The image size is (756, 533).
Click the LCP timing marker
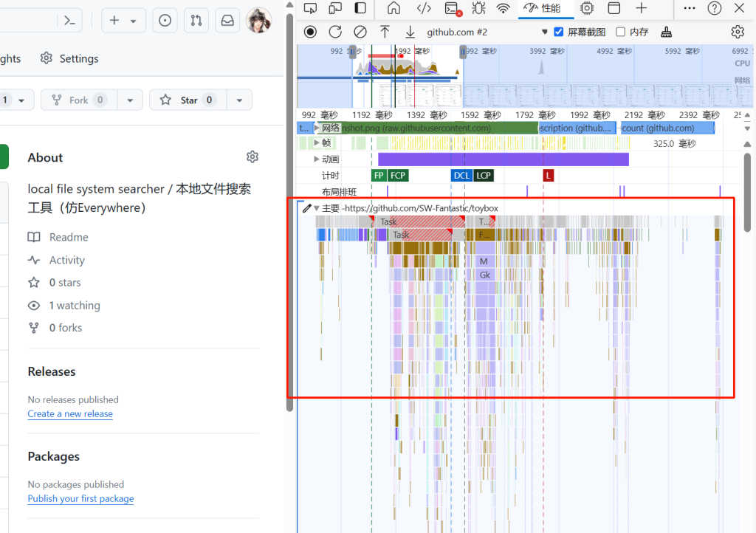[484, 175]
